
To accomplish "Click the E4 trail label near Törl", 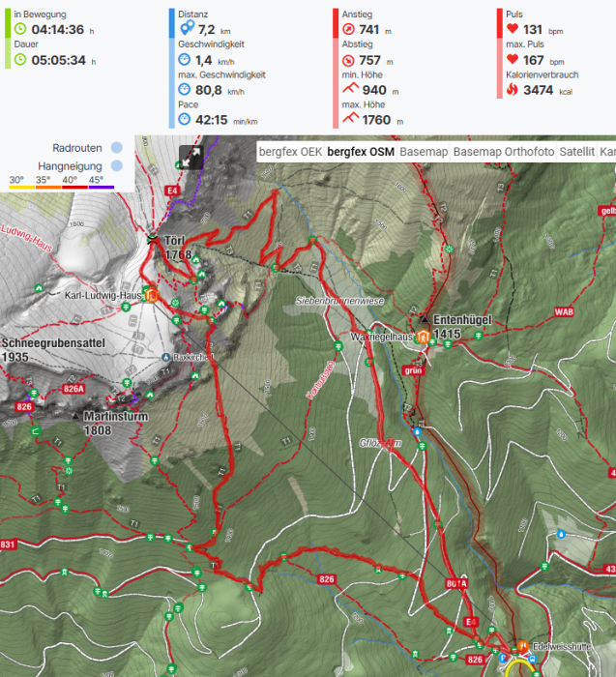I will 172,191.
